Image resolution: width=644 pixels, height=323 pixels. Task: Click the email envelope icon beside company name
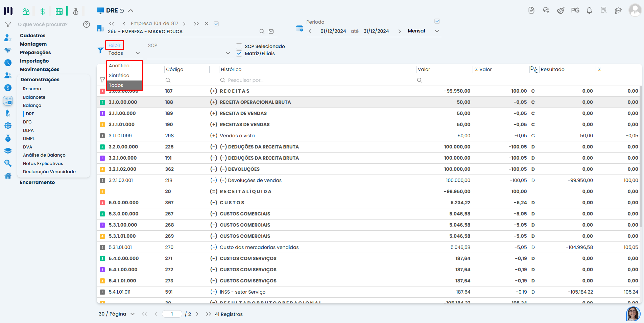[271, 31]
